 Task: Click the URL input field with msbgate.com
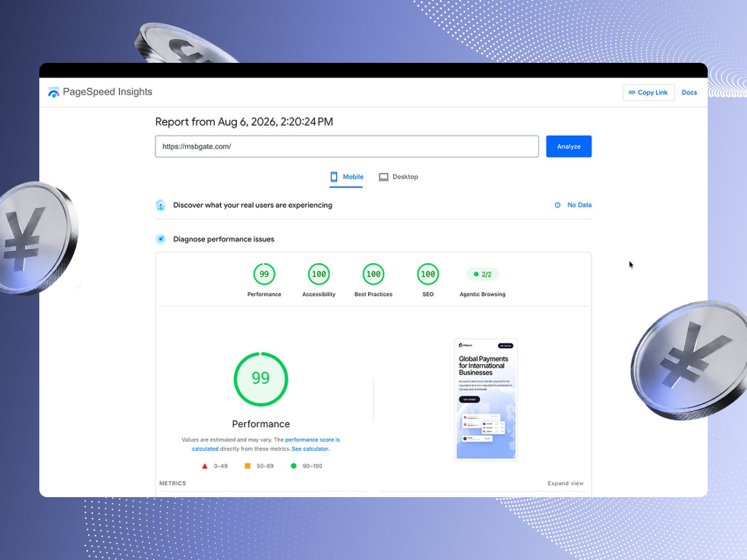pos(347,146)
